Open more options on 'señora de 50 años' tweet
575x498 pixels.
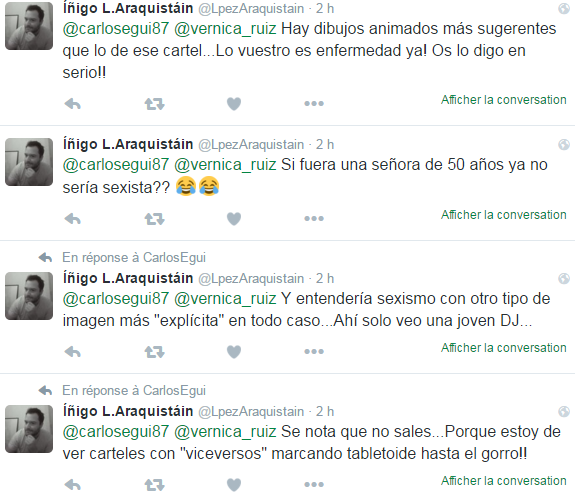tap(314, 219)
